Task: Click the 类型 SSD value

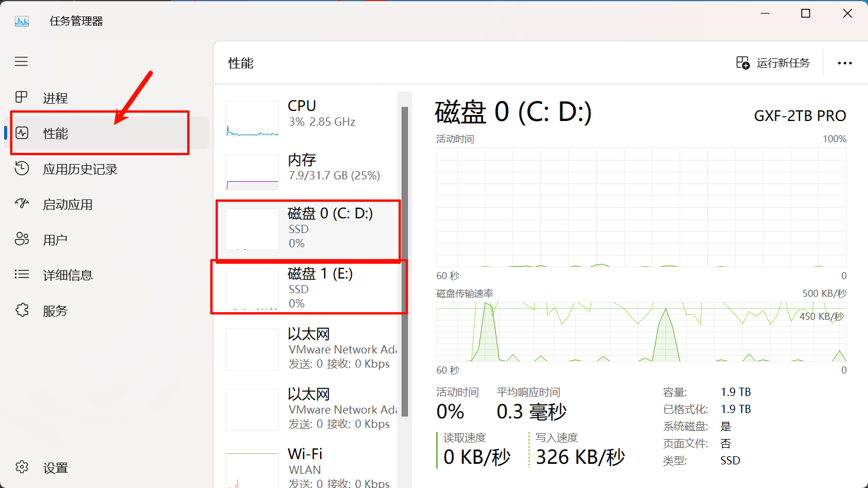Action: click(730, 460)
